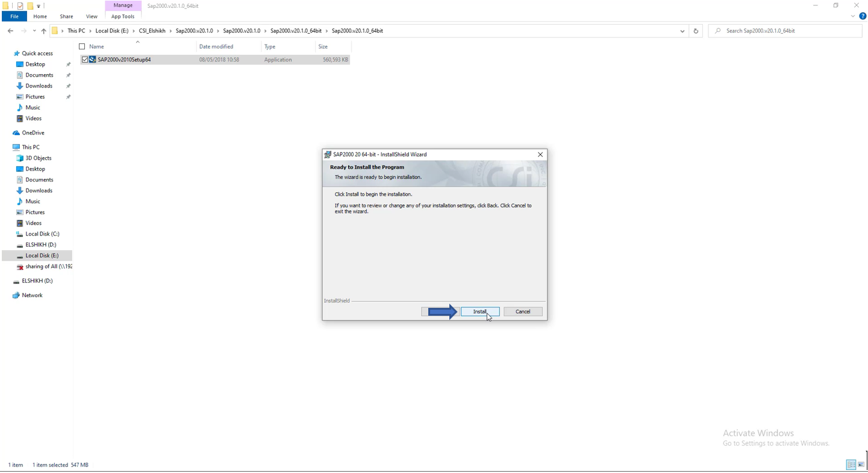Open Local Disk (C:) drive

pos(42,234)
